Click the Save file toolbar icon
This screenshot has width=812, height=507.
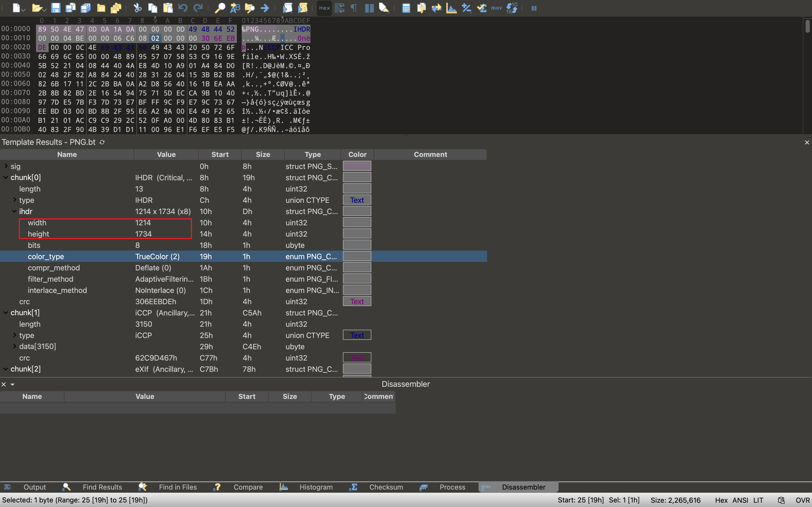[56, 8]
